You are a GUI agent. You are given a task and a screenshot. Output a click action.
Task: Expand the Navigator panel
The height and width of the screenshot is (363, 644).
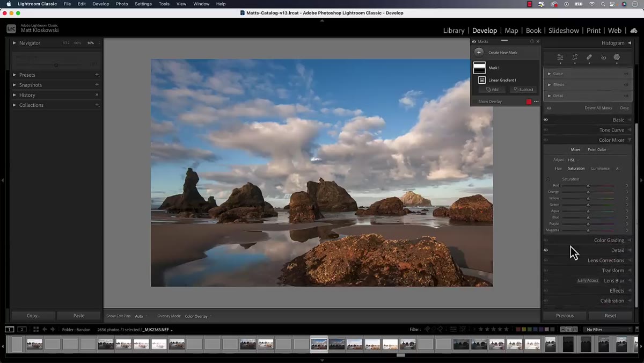14,43
